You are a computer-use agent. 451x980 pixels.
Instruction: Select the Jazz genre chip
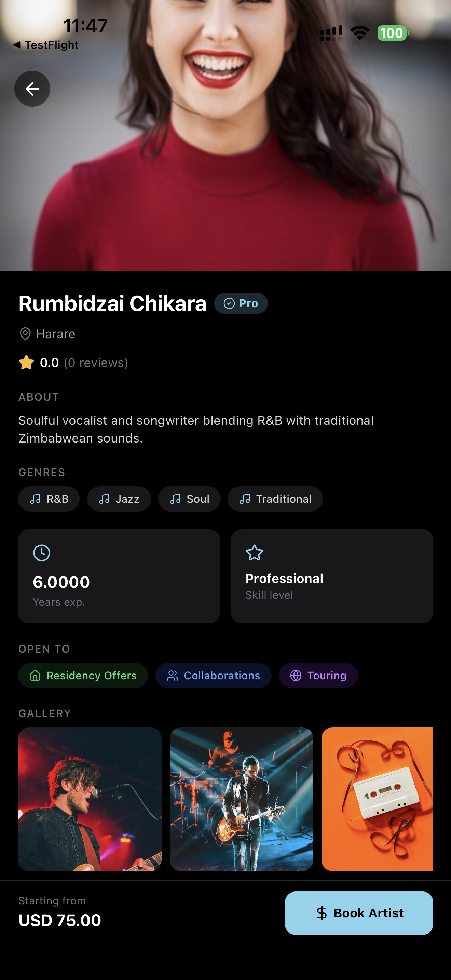(x=119, y=499)
